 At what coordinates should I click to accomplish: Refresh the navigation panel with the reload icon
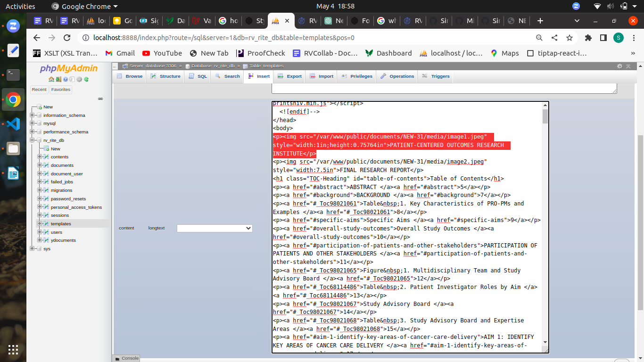coord(86,79)
